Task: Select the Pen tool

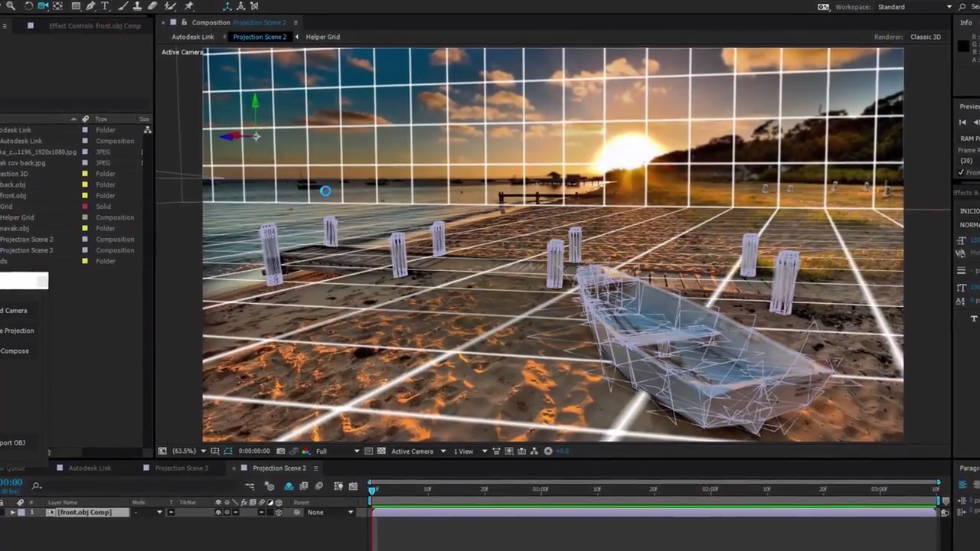Action: pyautogui.click(x=90, y=5)
